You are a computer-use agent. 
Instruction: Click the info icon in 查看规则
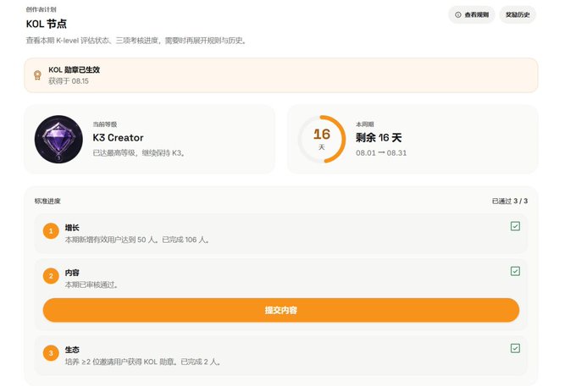coord(458,14)
